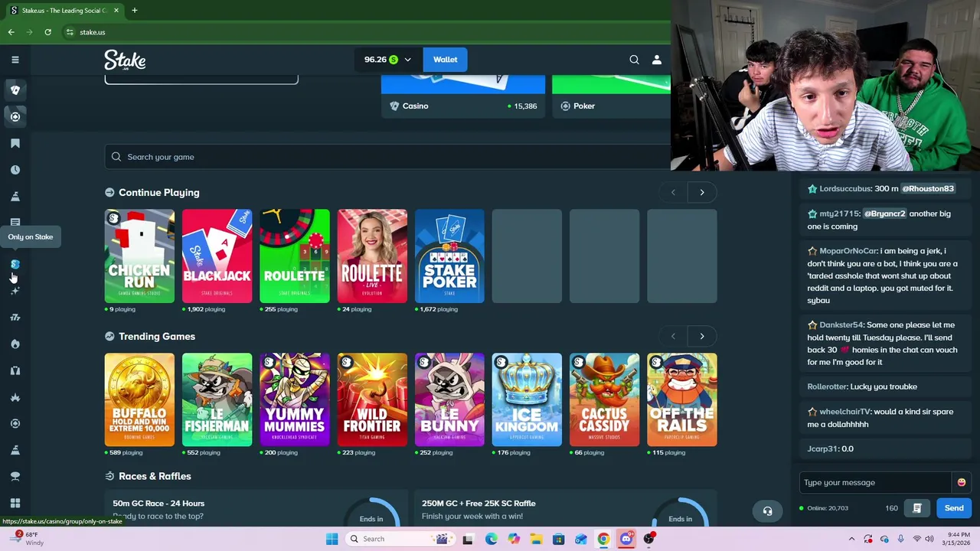Open the Casino category card
Viewport: 980px width, 551px height.
[462, 97]
